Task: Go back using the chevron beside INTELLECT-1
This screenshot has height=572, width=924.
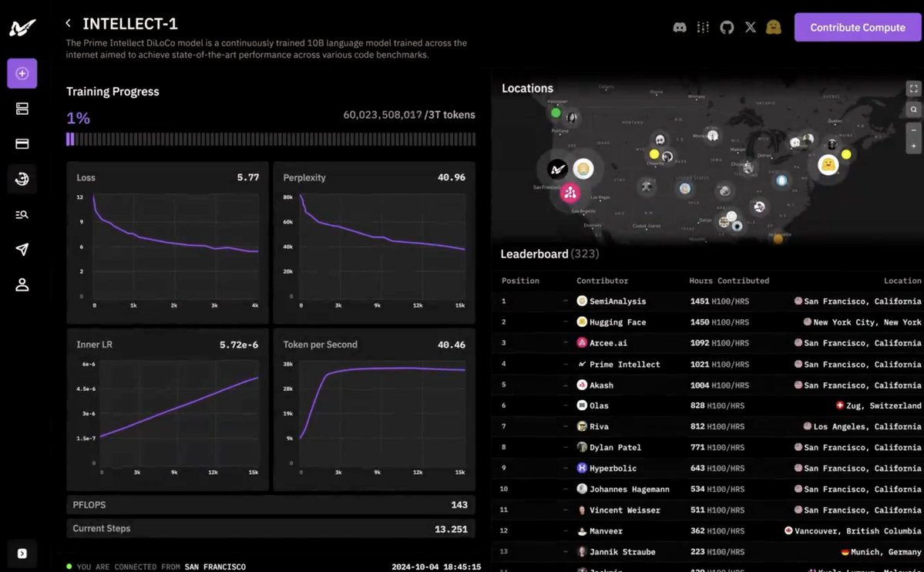Action: pyautogui.click(x=69, y=23)
